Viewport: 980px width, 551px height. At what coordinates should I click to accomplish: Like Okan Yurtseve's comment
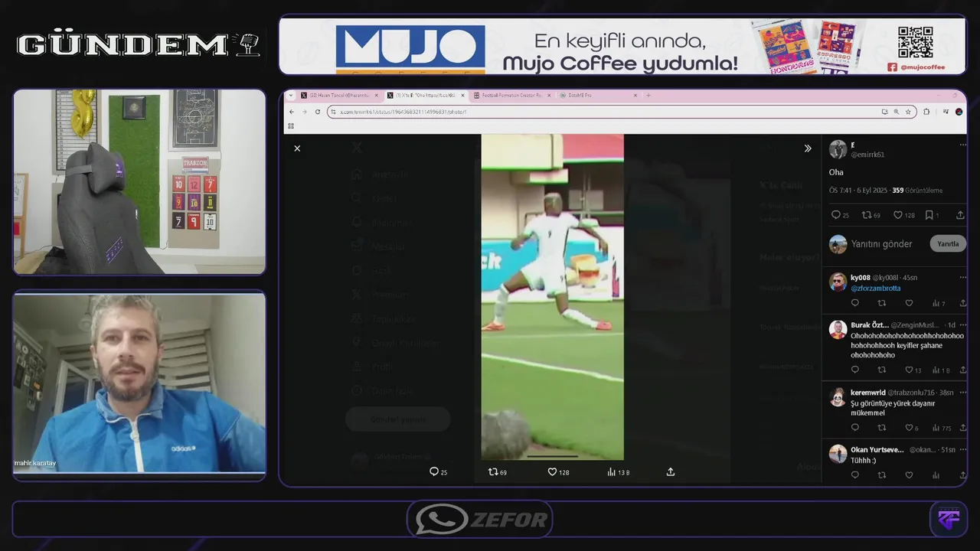click(909, 475)
